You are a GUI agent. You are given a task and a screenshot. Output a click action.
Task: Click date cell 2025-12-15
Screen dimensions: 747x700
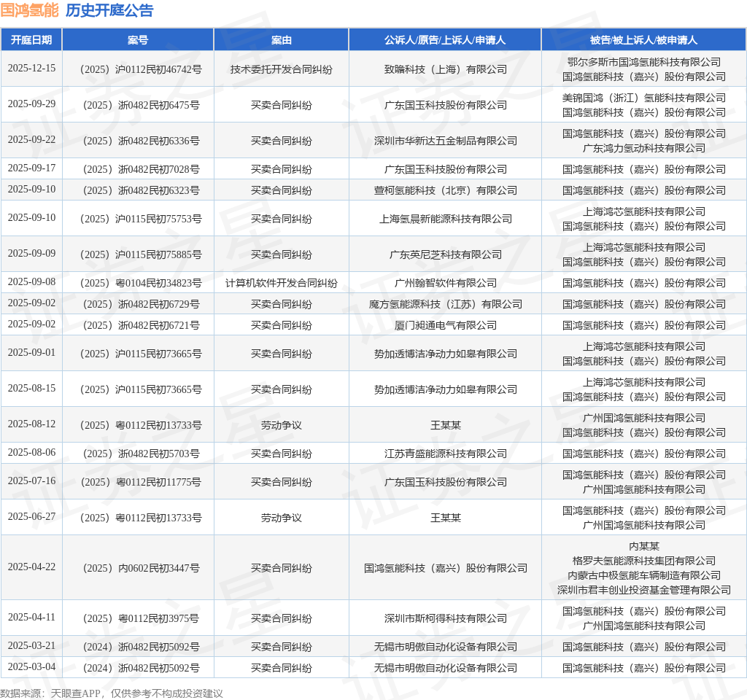point(31,68)
